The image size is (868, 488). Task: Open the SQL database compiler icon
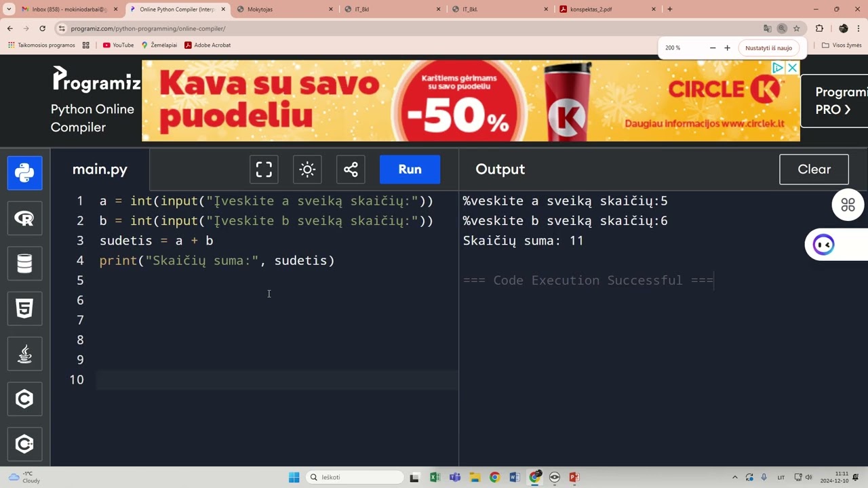tap(24, 264)
